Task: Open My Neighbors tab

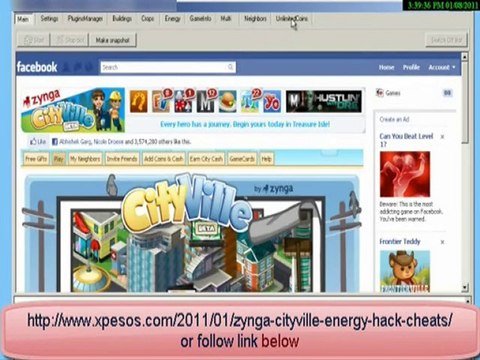Action: pos(85,159)
